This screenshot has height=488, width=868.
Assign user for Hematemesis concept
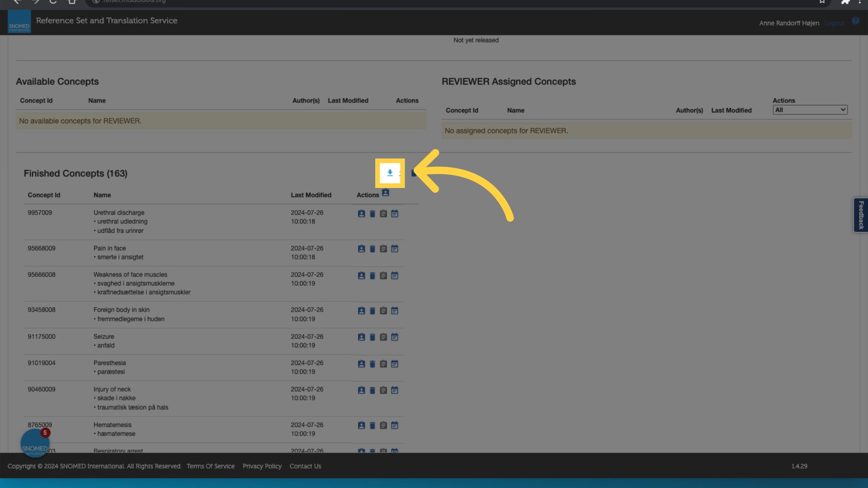click(x=361, y=425)
